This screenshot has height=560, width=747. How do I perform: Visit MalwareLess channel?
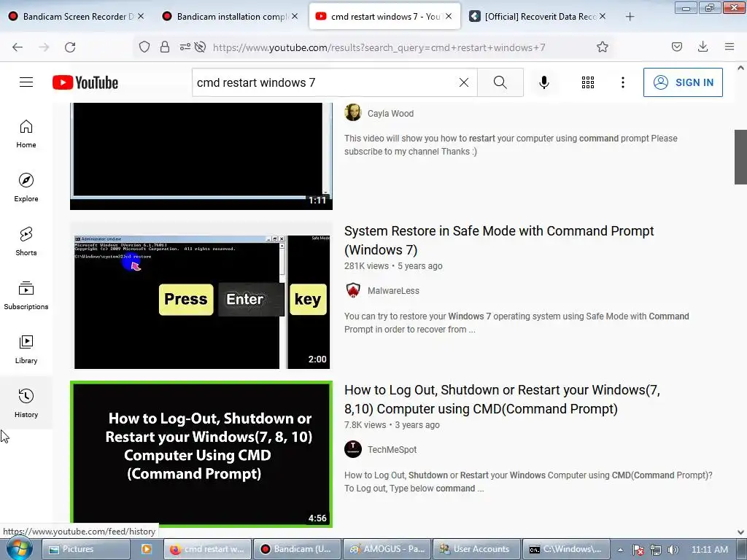click(393, 290)
